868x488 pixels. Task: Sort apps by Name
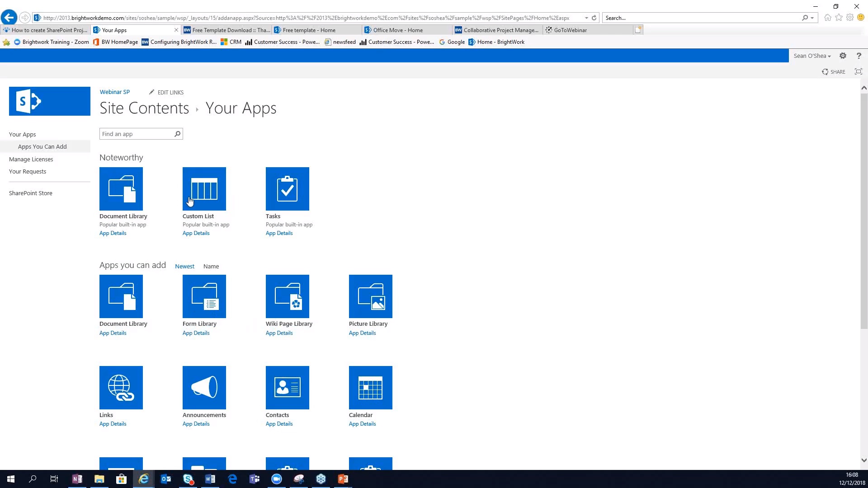tap(211, 267)
